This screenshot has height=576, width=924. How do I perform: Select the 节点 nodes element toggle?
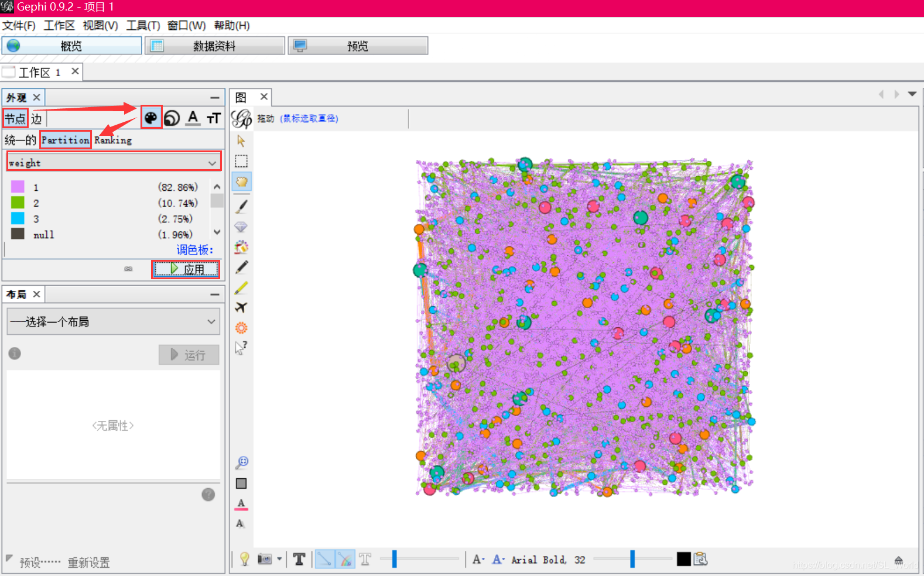pos(15,119)
